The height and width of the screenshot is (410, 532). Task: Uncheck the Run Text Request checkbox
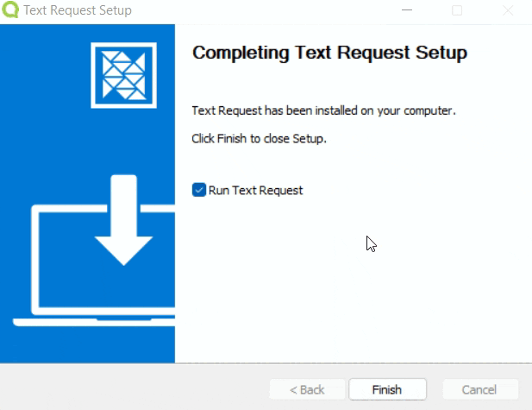point(199,190)
